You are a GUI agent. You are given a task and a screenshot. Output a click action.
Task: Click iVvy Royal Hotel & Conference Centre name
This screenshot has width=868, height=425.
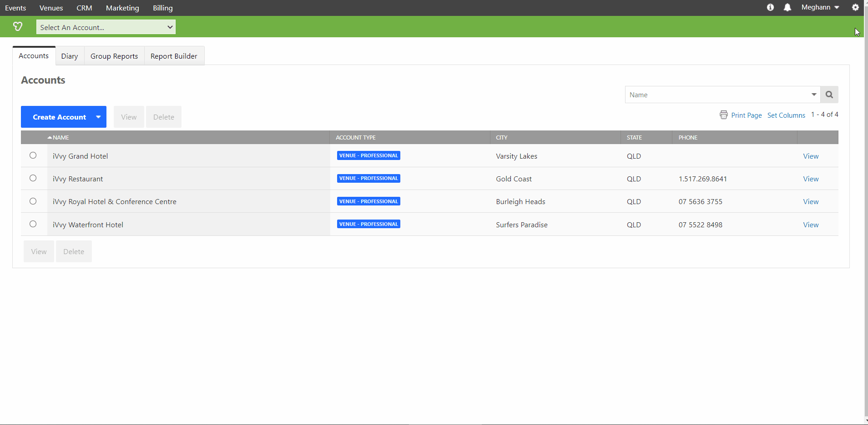pyautogui.click(x=115, y=201)
